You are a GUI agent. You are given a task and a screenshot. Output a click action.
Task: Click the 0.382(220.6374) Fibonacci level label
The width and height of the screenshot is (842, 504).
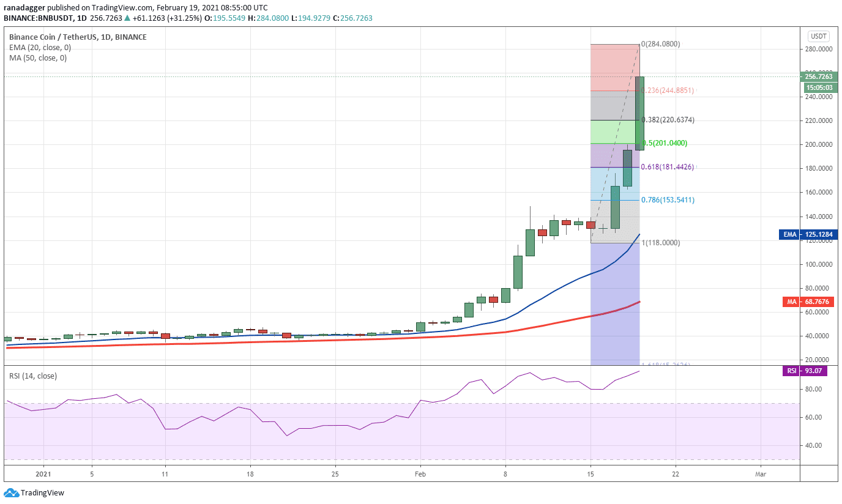668,120
